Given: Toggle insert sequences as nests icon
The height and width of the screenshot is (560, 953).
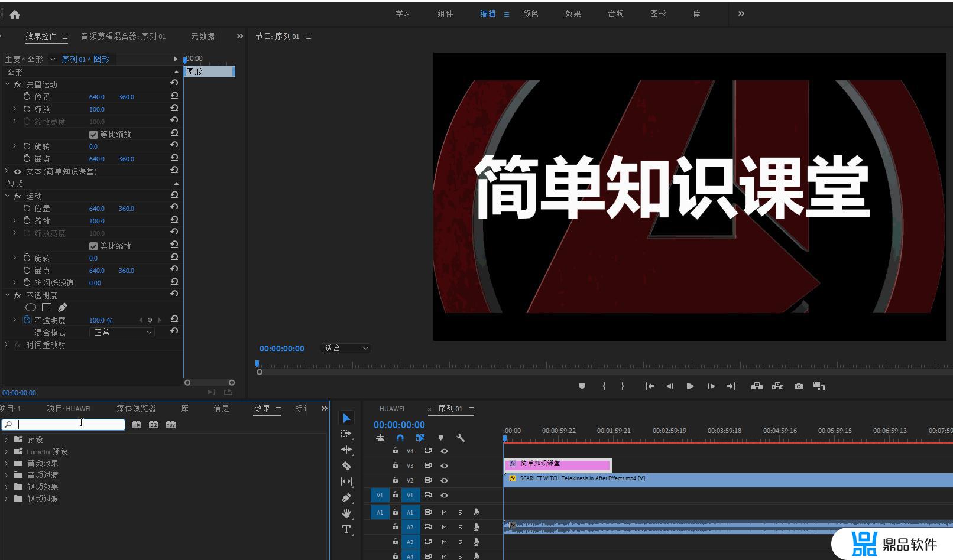Looking at the screenshot, I should point(380,438).
